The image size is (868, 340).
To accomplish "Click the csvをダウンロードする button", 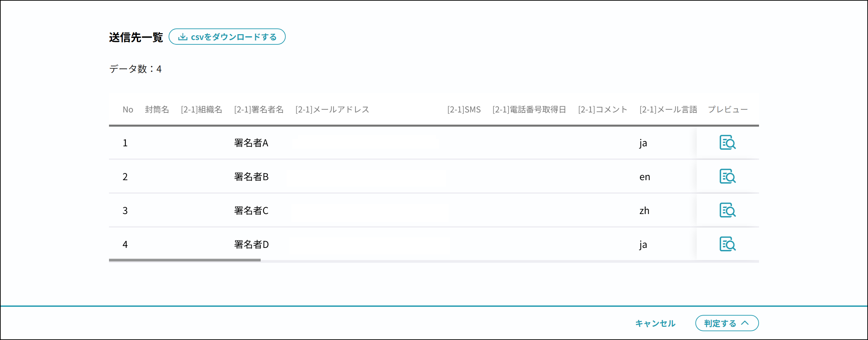I will 227,37.
